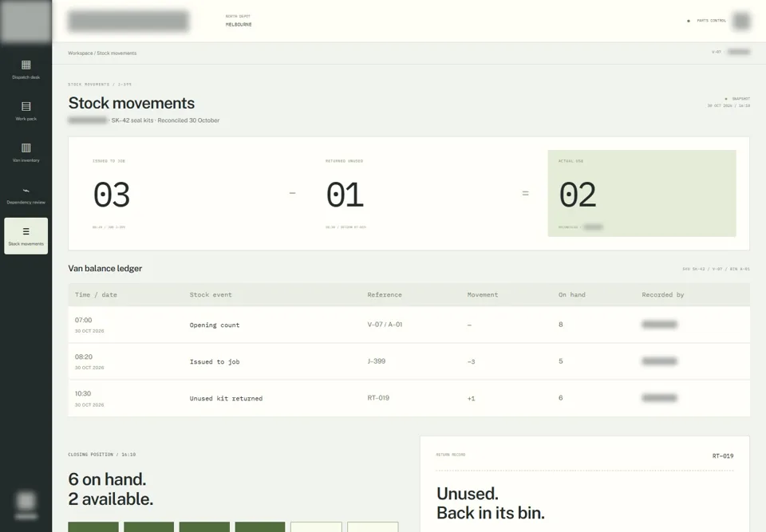The width and height of the screenshot is (766, 532).
Task: Click the Van balance ledger heading
Action: [105, 268]
